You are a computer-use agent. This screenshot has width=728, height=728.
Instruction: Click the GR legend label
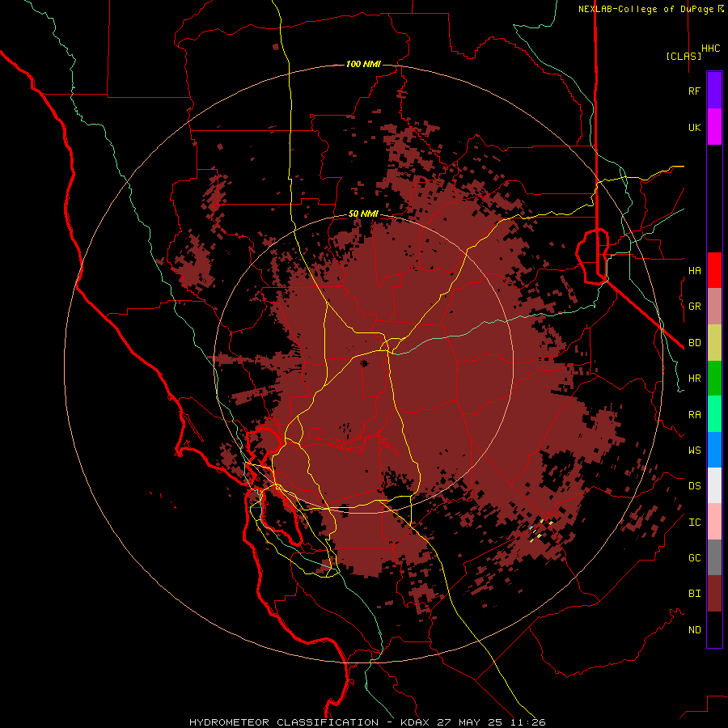click(694, 307)
